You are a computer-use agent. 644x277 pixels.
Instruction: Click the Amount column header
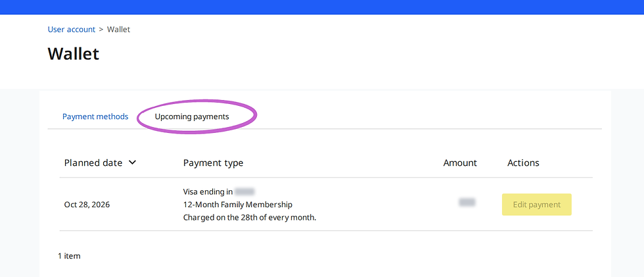click(460, 163)
